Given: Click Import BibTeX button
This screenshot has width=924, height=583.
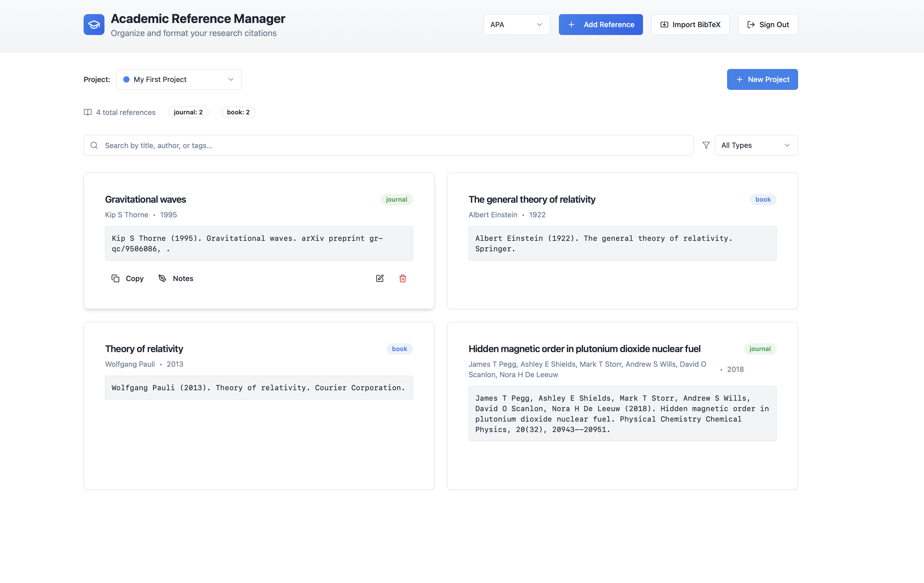Looking at the screenshot, I should [690, 25].
